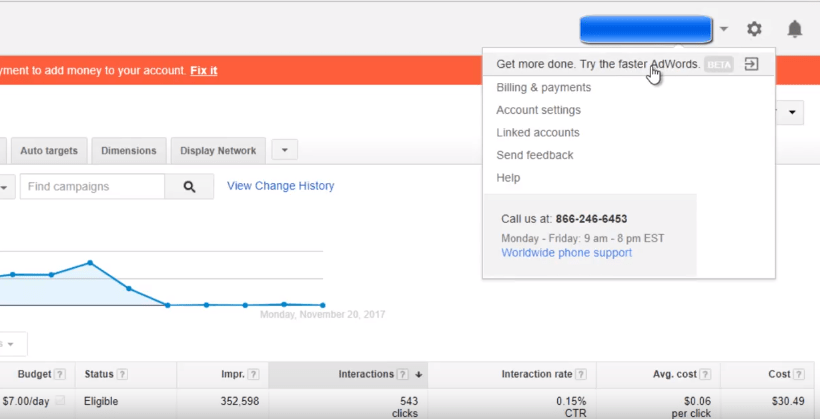Sort by Impr. column header
Viewport: 820px width, 419px height.
pyautogui.click(x=233, y=374)
